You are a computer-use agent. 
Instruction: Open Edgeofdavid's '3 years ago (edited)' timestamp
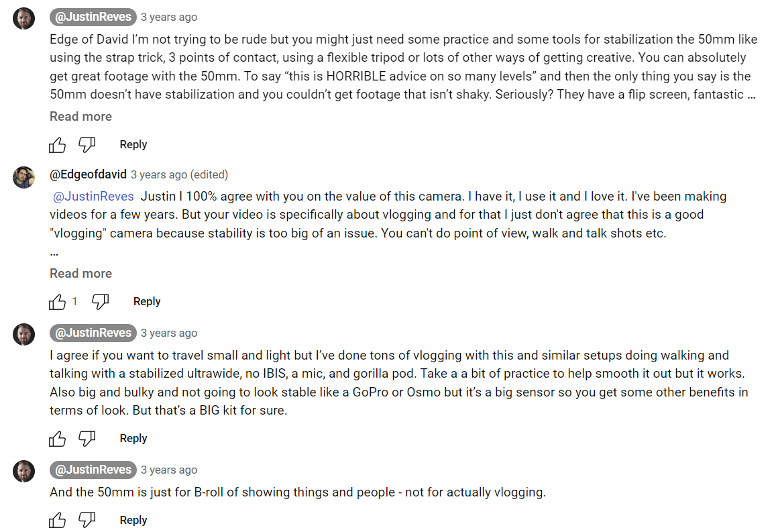[x=179, y=174]
